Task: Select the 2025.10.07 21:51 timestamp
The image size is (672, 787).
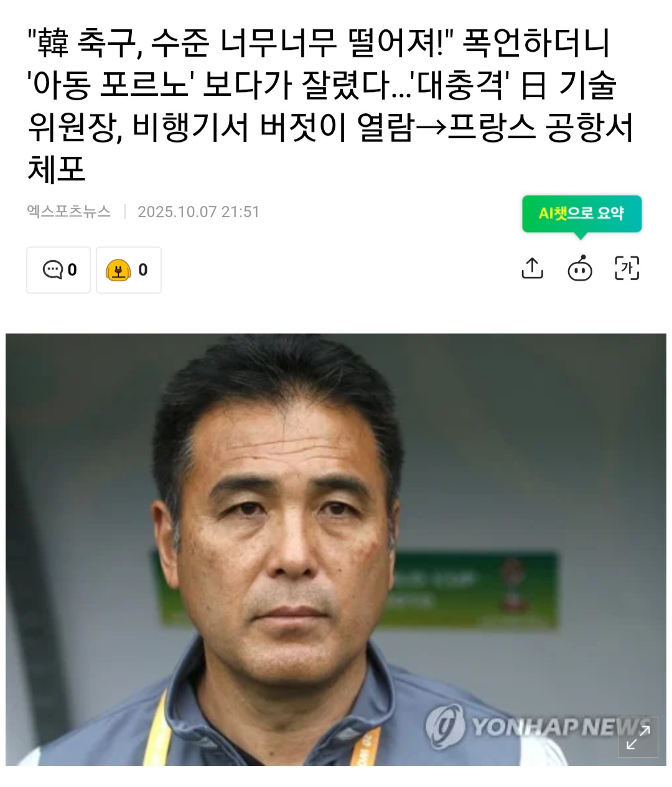Action: point(198,212)
